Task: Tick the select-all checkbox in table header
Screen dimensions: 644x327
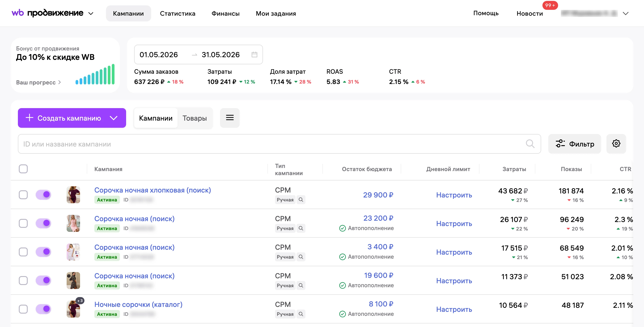Action: point(23,169)
